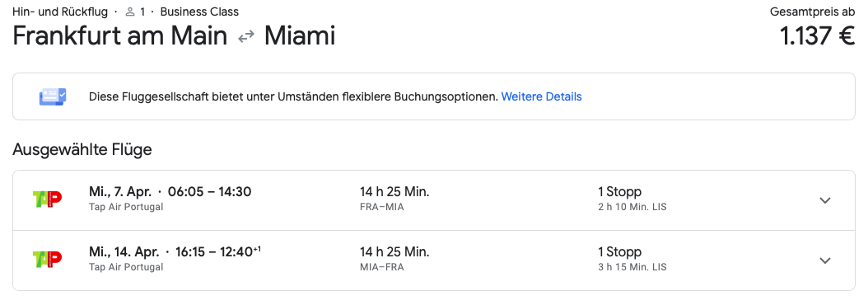Screen dimensions: 868x305
Task: Open the Weitere Details link
Action: point(541,96)
